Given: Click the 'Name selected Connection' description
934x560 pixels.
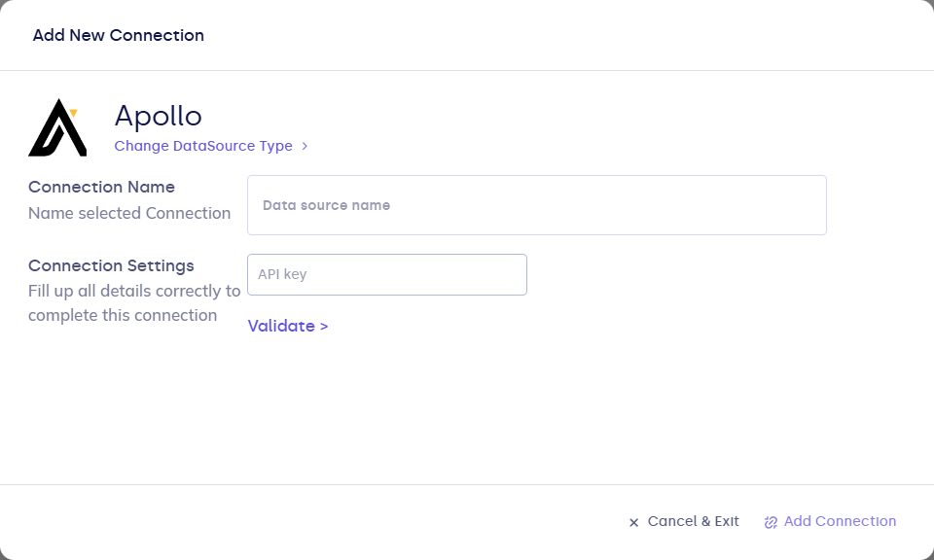Looking at the screenshot, I should click(129, 213).
